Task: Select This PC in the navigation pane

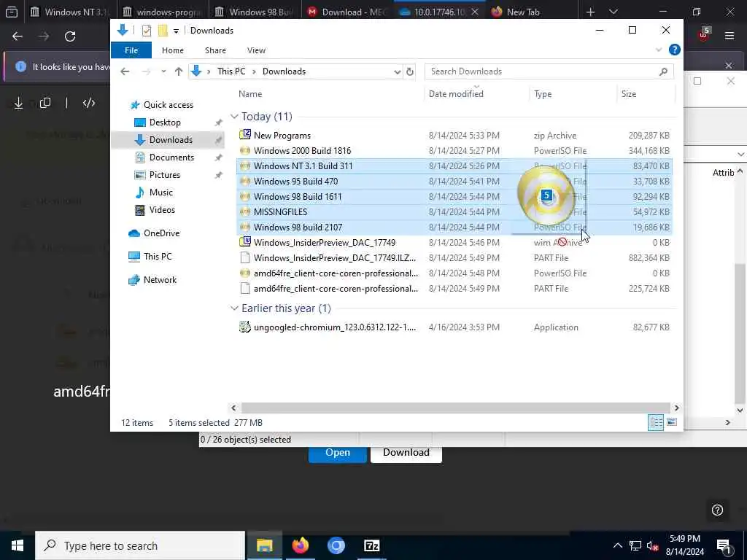Action: tap(158, 257)
